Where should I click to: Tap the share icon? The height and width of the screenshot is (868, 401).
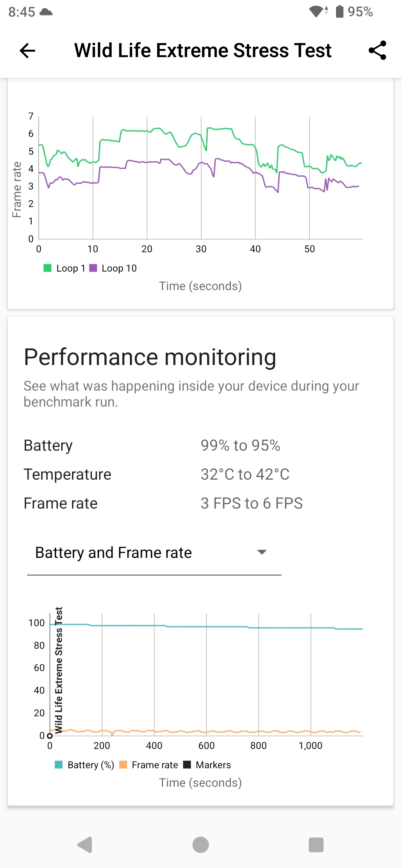point(377,50)
